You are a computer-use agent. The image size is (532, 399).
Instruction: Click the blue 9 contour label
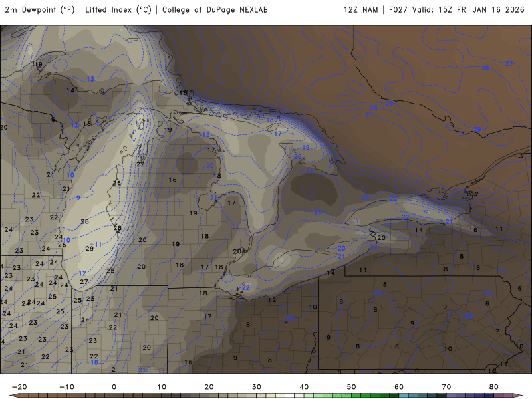click(78, 198)
